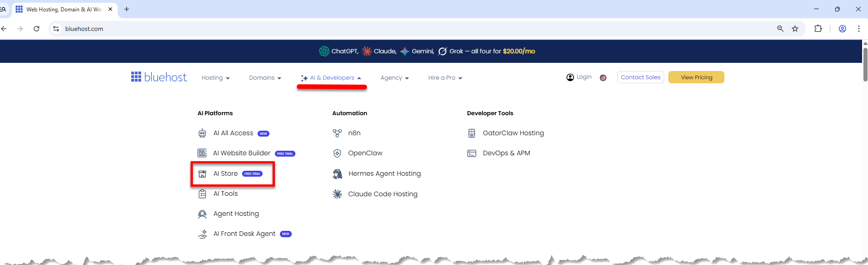Screen dimensions: 868x265
Task: Click the AI Tools checklist icon
Action: tap(202, 194)
